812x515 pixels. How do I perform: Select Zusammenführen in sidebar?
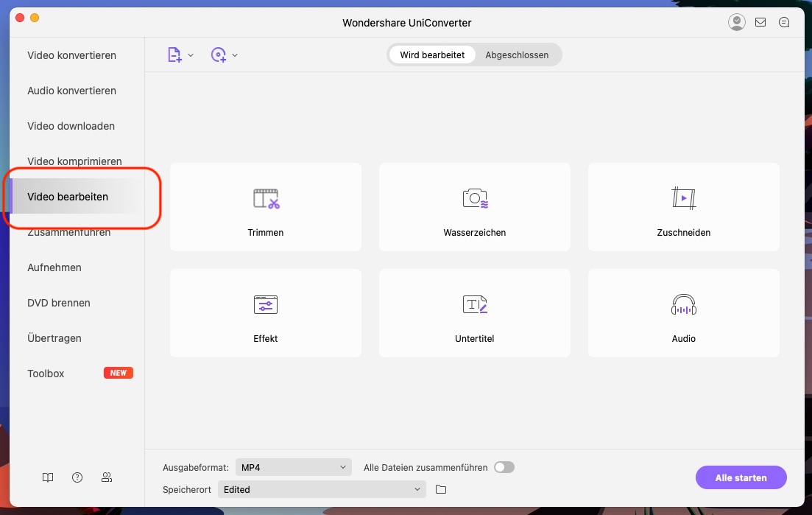click(x=77, y=232)
